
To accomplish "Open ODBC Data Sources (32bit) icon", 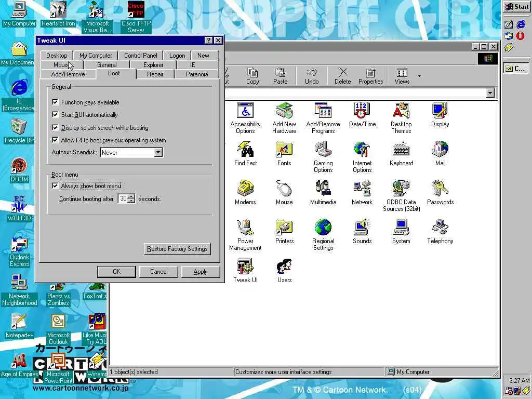I will click(x=401, y=196).
